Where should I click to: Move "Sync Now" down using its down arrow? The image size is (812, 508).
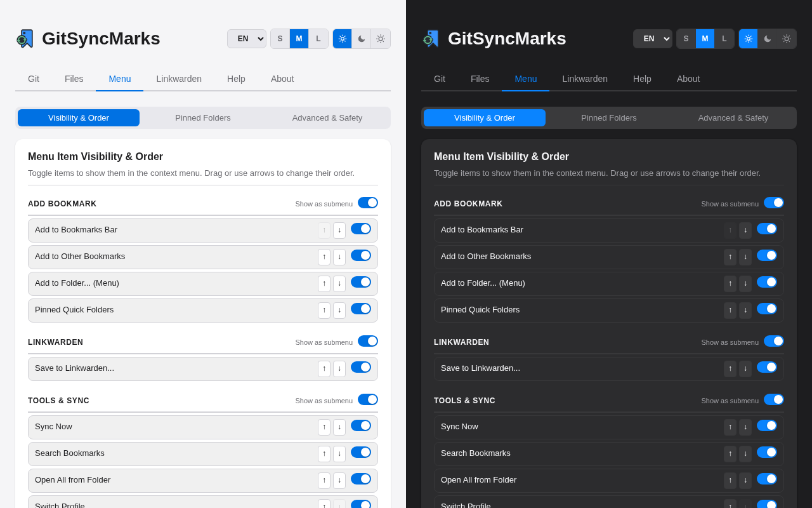point(339,427)
